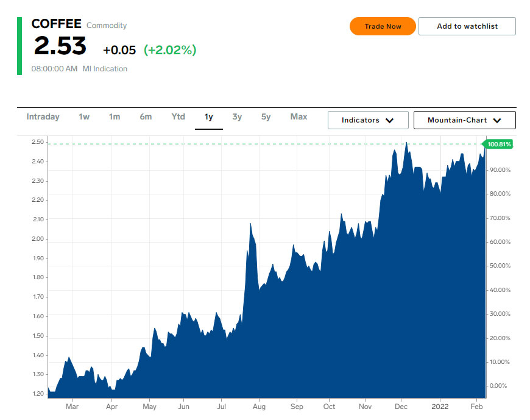
Task: Click the COFFEE commodity title
Action: 56,24
